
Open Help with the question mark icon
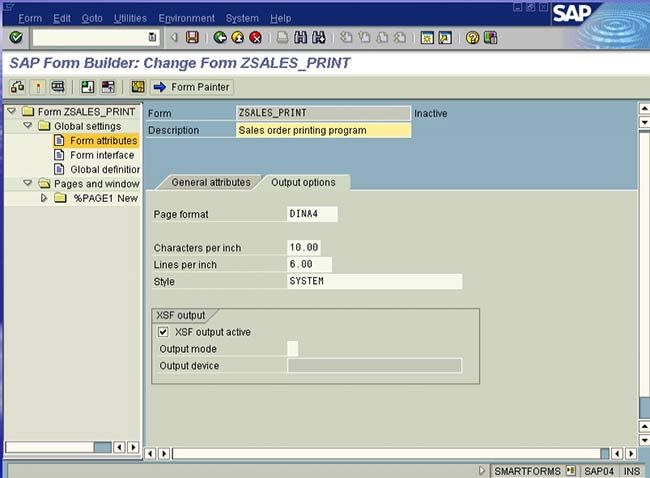472,38
